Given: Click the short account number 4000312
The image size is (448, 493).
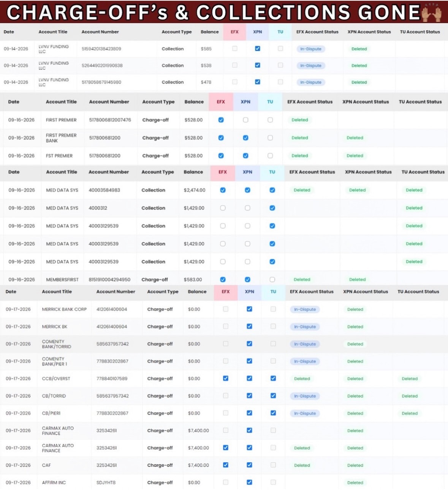Looking at the screenshot, I should tap(98, 208).
